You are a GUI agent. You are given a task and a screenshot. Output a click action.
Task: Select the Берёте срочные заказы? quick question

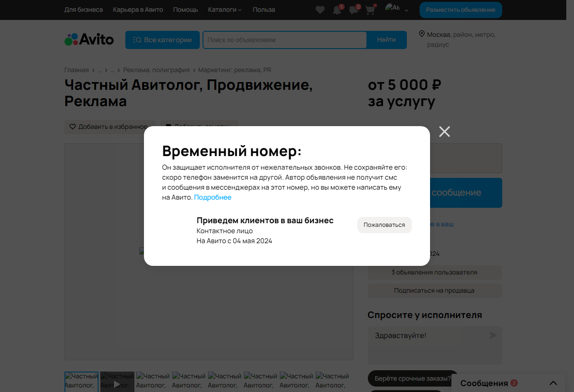tap(413, 378)
